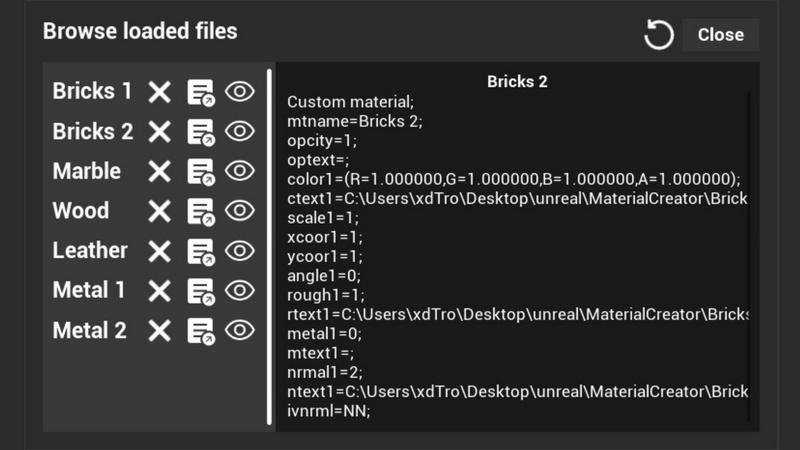
Task: Select the Wood file name
Action: (x=81, y=211)
